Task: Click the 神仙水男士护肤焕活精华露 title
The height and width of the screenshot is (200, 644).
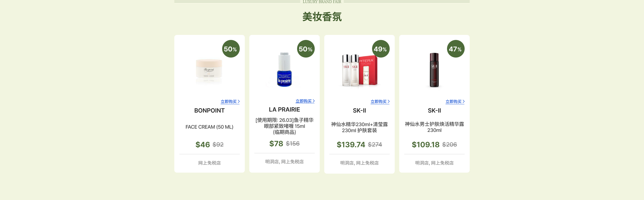Action: 434,127
